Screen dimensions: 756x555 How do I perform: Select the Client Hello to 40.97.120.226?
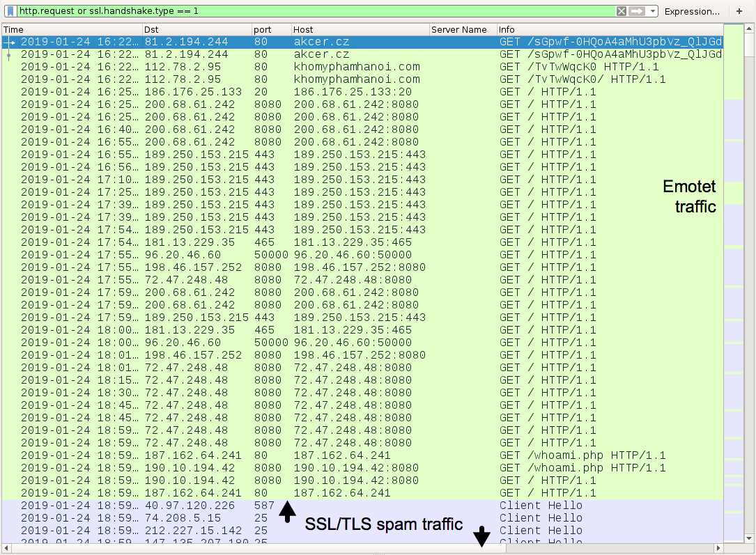[x=362, y=506]
